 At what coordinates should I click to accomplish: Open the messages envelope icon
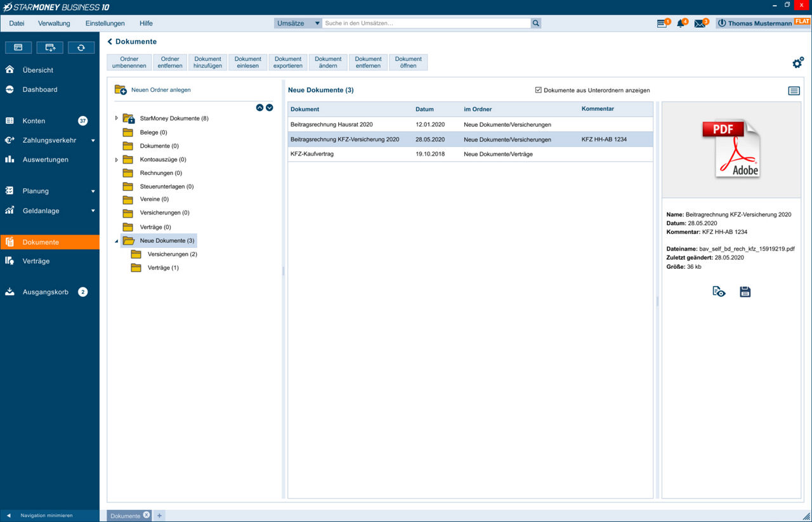pyautogui.click(x=700, y=23)
